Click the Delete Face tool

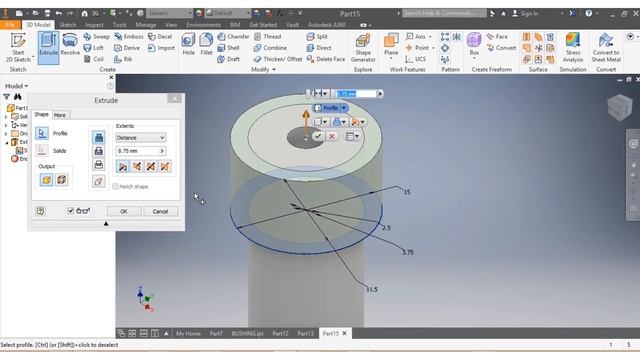pos(326,59)
